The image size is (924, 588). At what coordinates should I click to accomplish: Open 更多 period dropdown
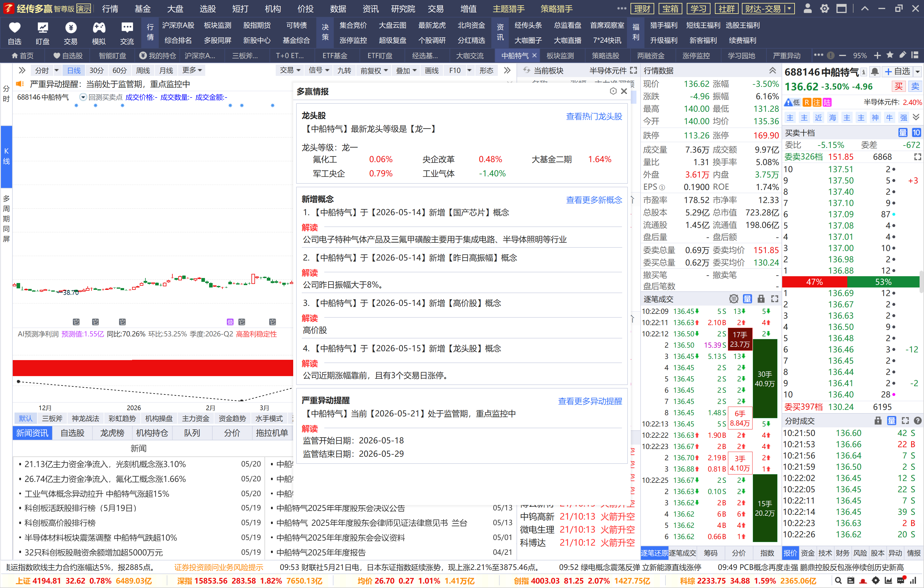192,70
